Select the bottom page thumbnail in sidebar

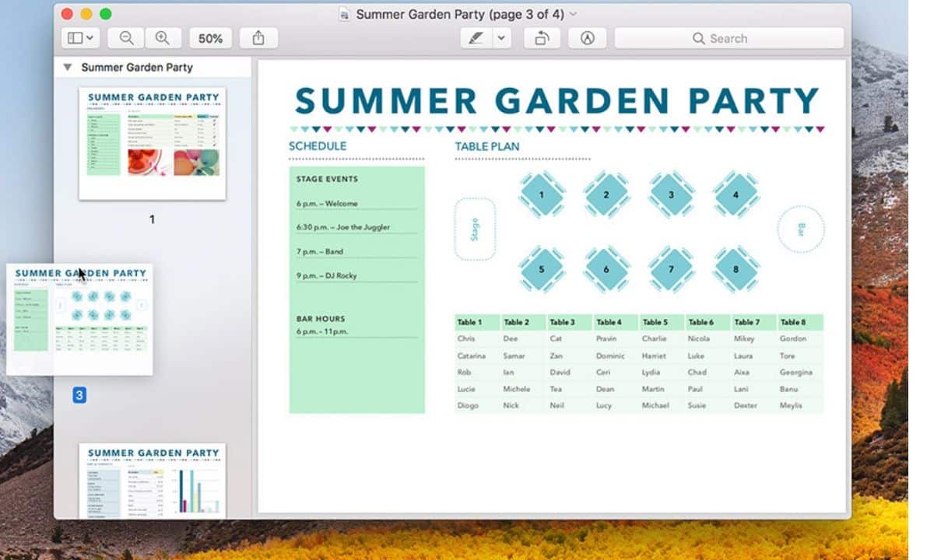[153, 480]
